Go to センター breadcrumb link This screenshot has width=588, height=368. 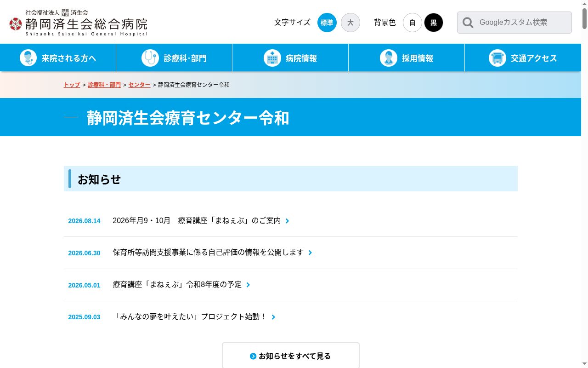(139, 85)
